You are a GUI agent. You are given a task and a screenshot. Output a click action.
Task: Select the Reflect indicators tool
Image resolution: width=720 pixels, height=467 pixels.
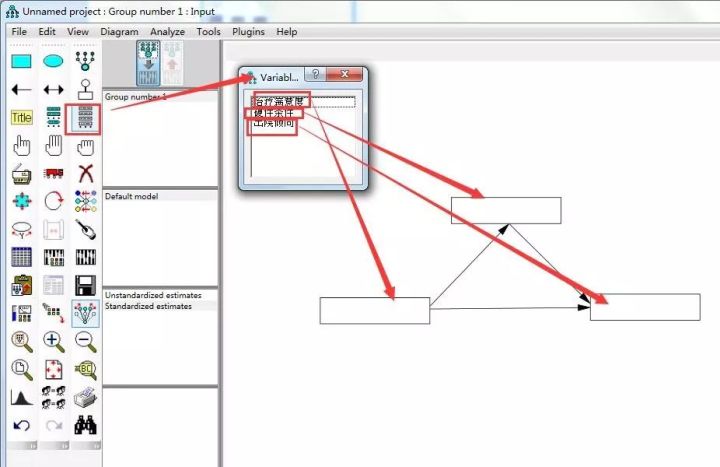pyautogui.click(x=85, y=201)
